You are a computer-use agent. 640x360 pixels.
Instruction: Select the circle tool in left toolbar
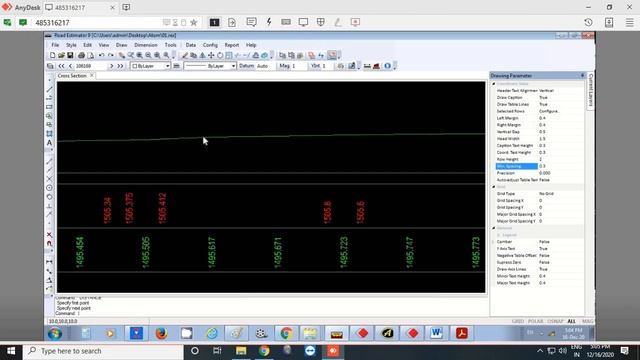click(x=49, y=188)
